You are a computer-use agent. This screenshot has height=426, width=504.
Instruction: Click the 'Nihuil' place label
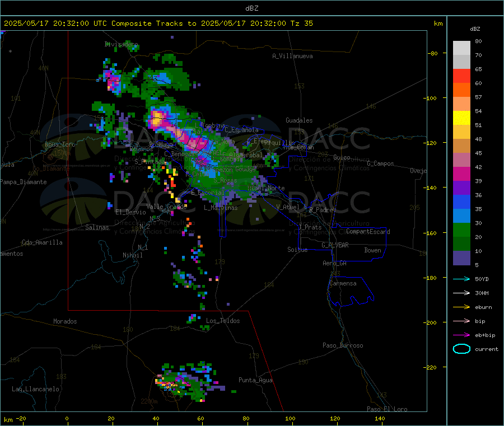pyautogui.click(x=132, y=255)
